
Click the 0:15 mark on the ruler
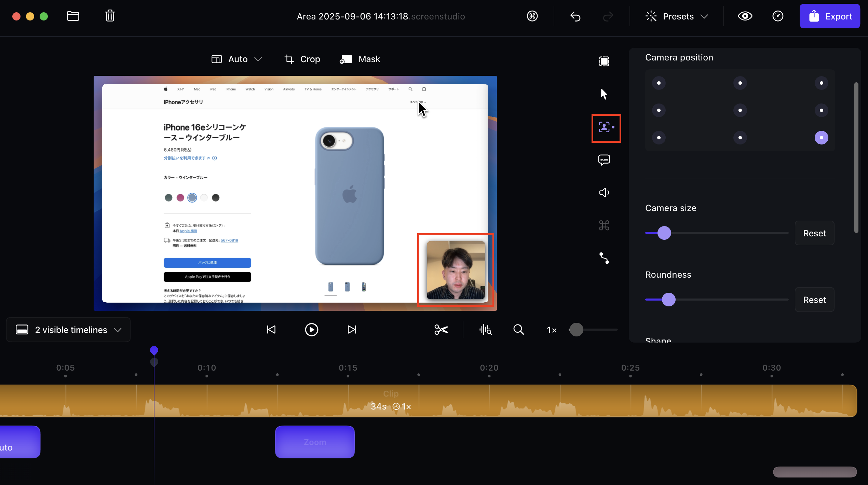[348, 368]
